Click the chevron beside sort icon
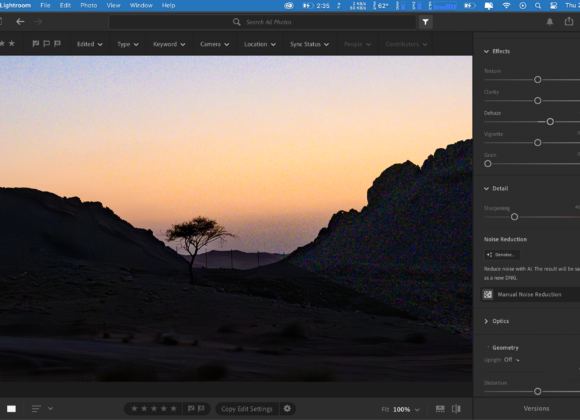Image resolution: width=580 pixels, height=420 pixels. pos(50,409)
